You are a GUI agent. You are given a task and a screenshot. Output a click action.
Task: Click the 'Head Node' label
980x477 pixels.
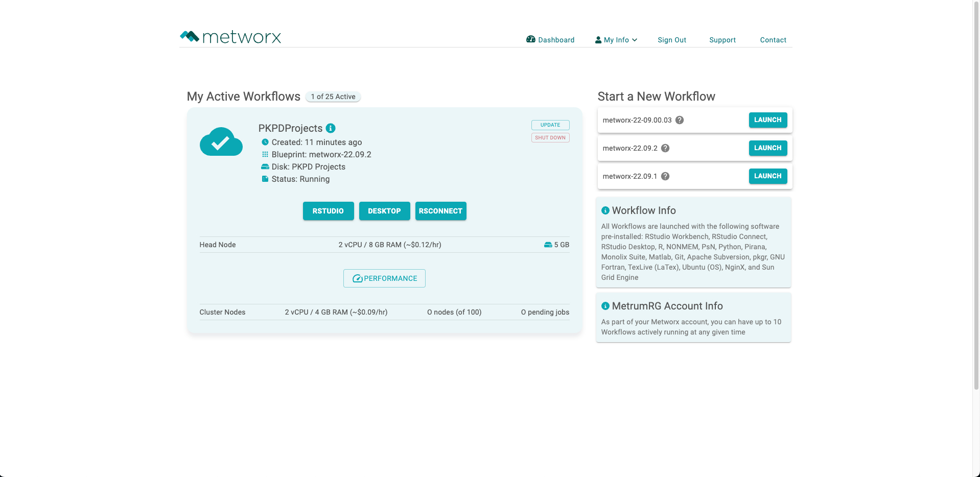(218, 245)
